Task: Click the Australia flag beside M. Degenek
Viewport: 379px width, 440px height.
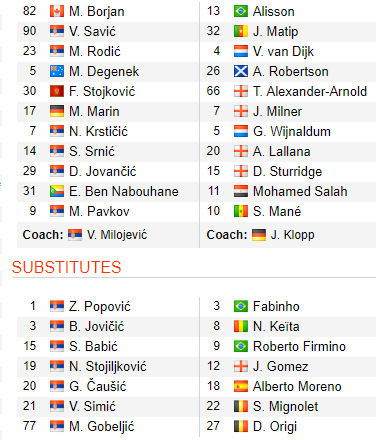Action: point(57,71)
